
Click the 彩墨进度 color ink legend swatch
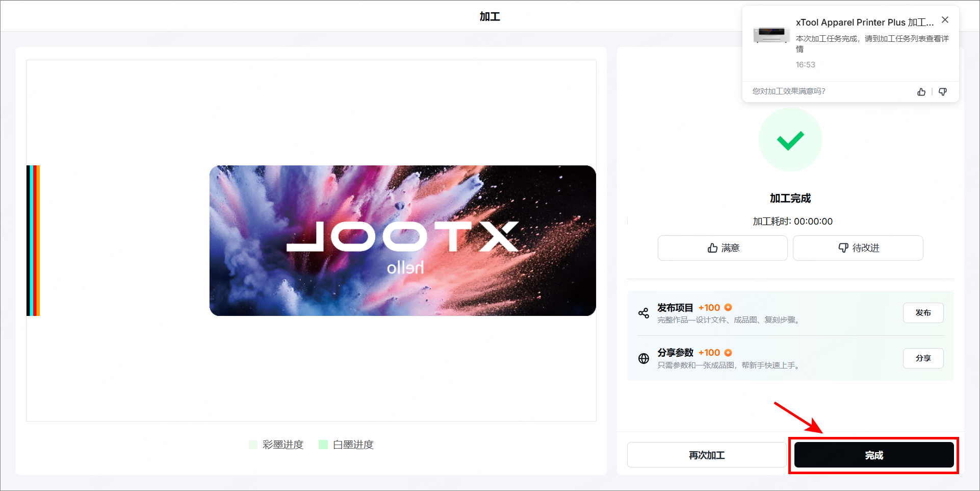253,445
